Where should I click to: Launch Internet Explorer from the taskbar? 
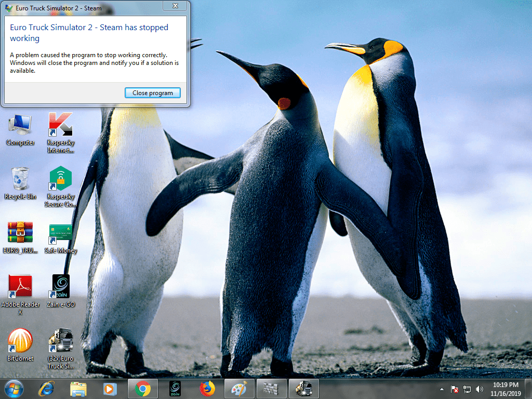pyautogui.click(x=46, y=389)
